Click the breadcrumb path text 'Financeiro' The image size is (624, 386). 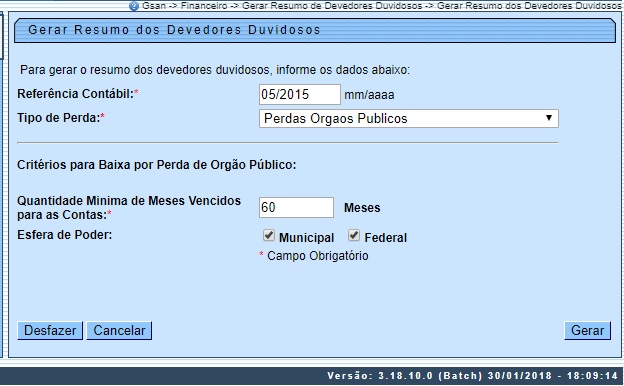click(204, 6)
